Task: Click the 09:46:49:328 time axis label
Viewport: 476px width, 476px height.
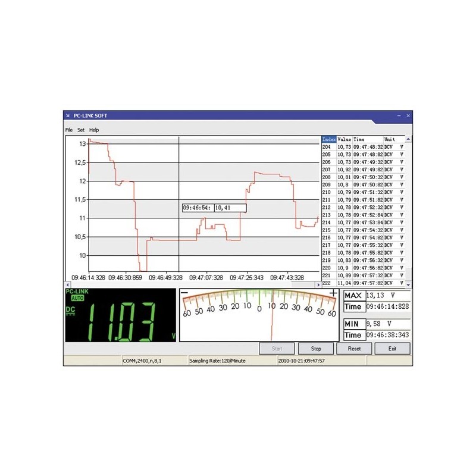Action: [166, 278]
